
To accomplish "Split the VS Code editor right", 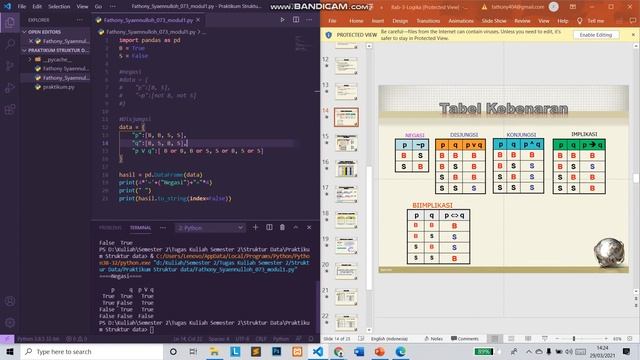I will (x=296, y=20).
